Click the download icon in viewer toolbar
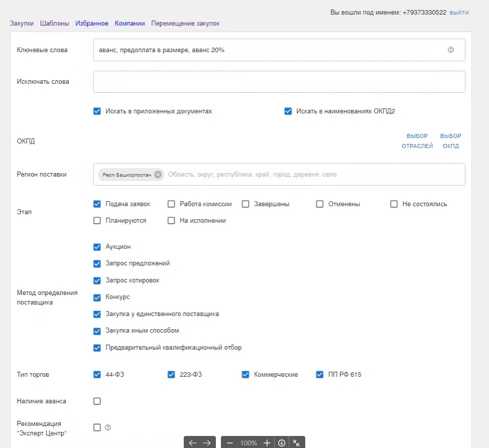 tap(282, 443)
